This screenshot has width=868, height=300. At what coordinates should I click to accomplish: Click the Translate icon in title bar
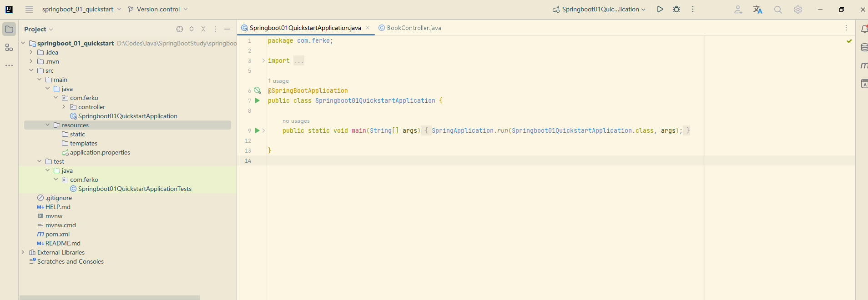[757, 10]
